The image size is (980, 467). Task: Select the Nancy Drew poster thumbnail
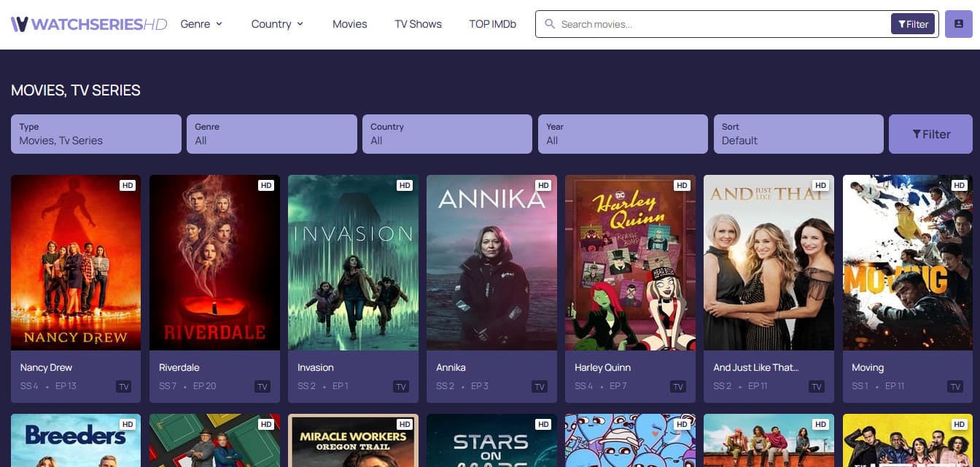click(x=76, y=262)
